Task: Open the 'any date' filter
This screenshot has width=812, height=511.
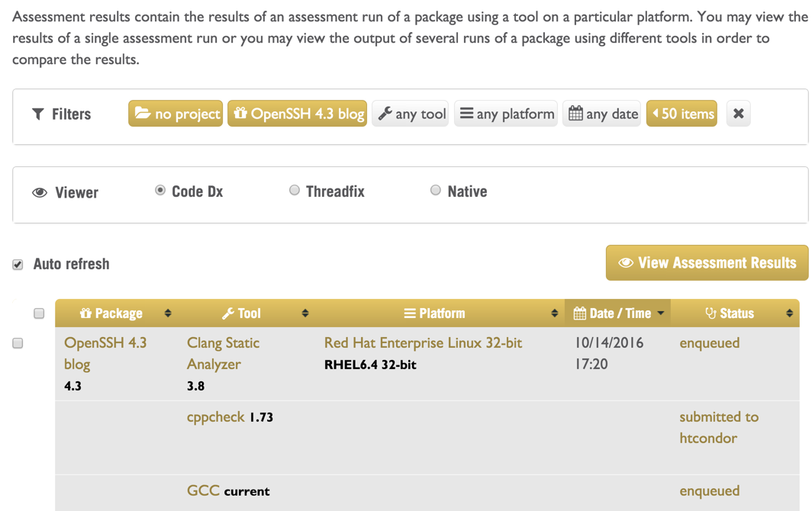Action: (601, 114)
